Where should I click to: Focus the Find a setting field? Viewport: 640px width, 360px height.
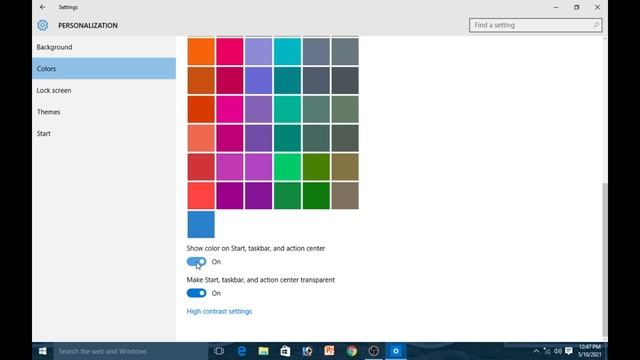pos(536,25)
